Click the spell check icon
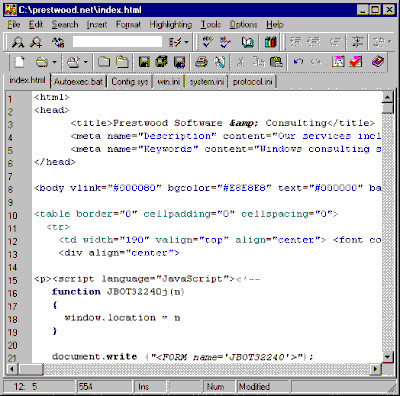The width and height of the screenshot is (400, 396). tap(207, 42)
